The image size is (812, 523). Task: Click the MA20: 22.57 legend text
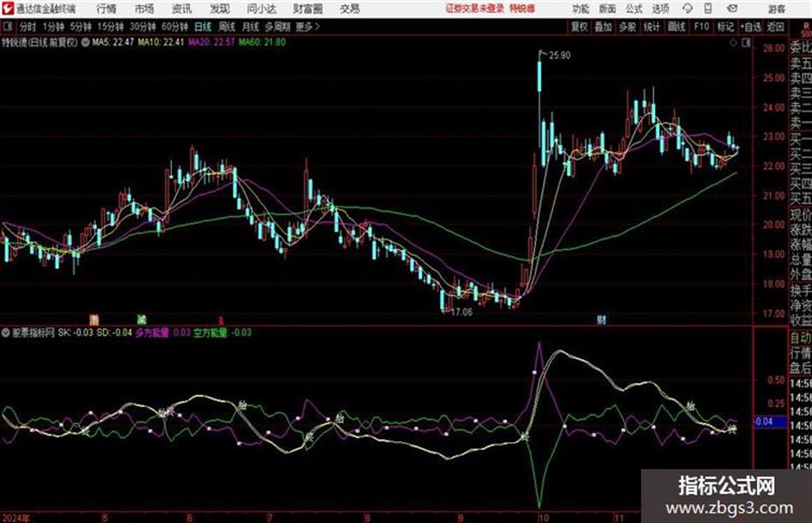(211, 42)
